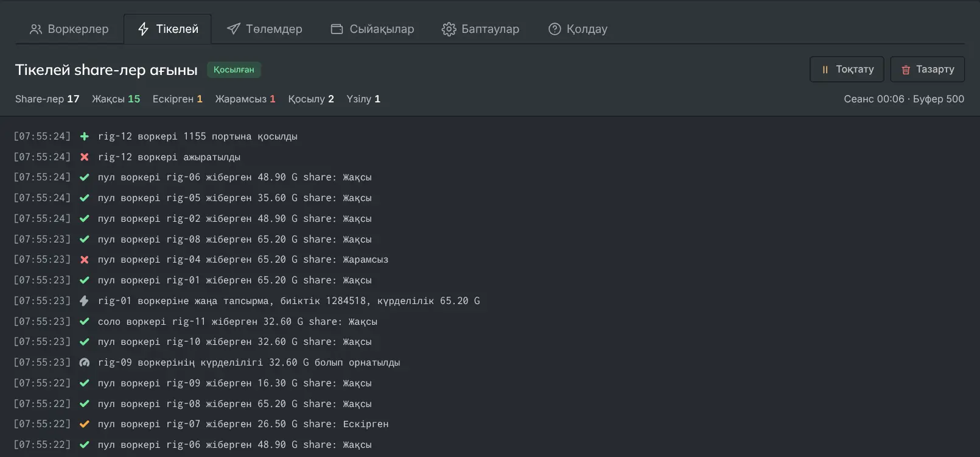Click the Қосылған connection status badge
980x457 pixels.
tap(234, 70)
